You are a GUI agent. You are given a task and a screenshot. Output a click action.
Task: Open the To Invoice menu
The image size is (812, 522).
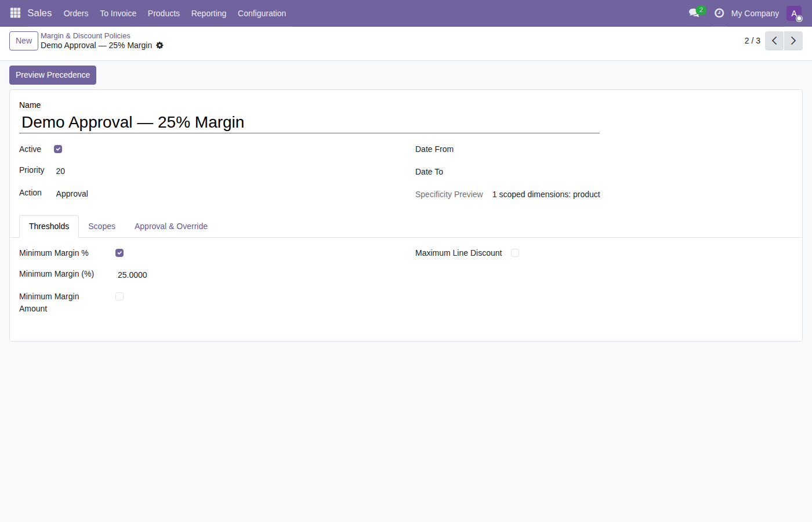click(118, 13)
